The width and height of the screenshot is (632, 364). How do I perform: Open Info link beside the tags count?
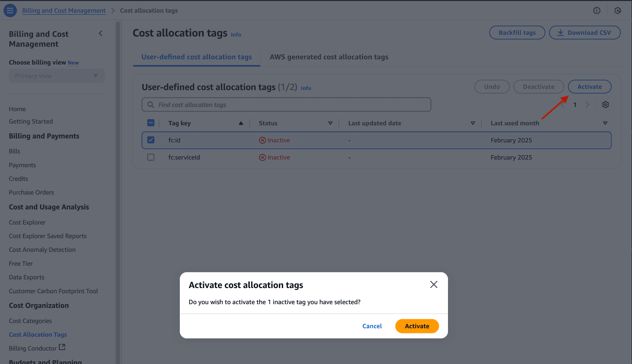click(x=306, y=88)
